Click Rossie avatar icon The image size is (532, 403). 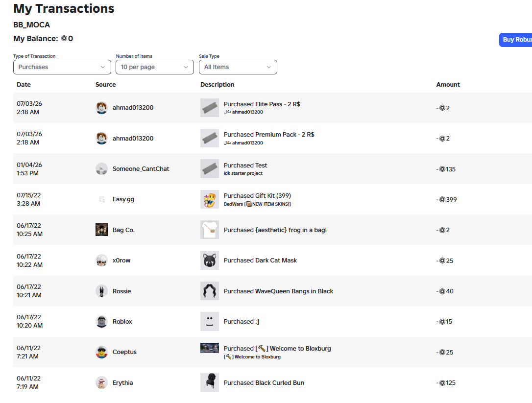coord(101,291)
